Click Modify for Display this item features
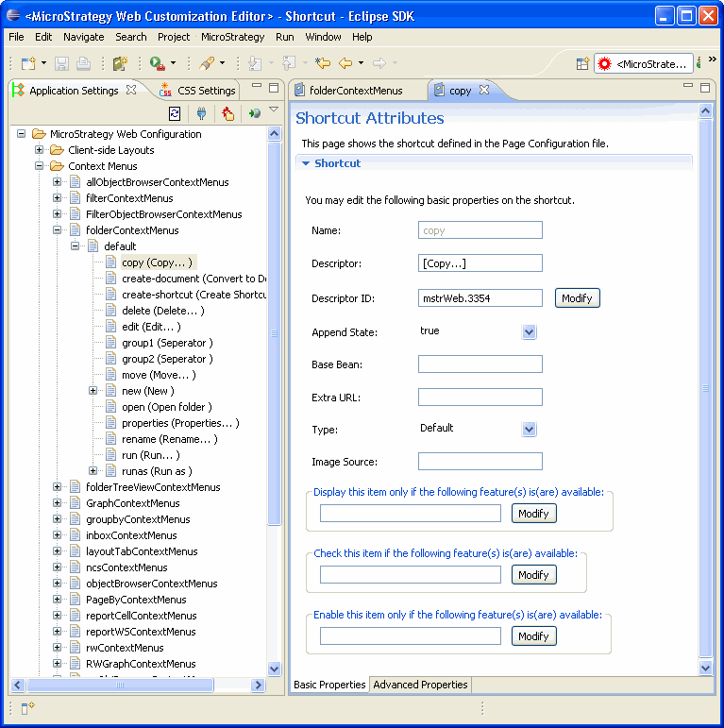The image size is (724, 728). 533,514
